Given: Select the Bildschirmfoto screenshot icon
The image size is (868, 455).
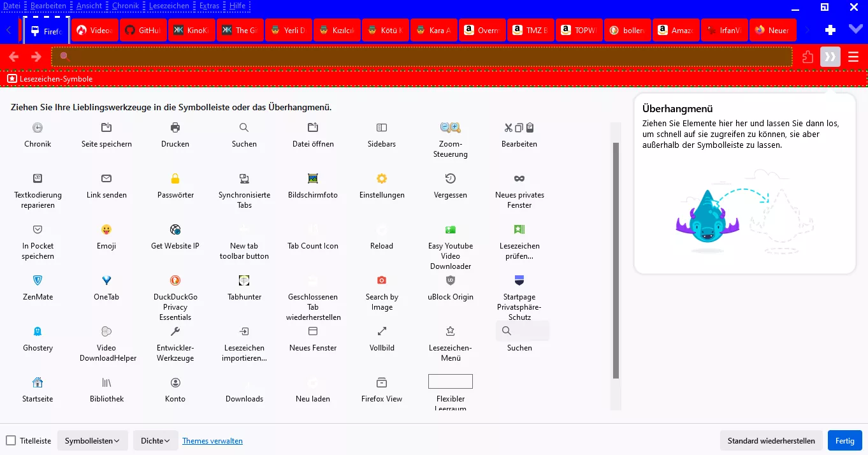Looking at the screenshot, I should point(313,178).
